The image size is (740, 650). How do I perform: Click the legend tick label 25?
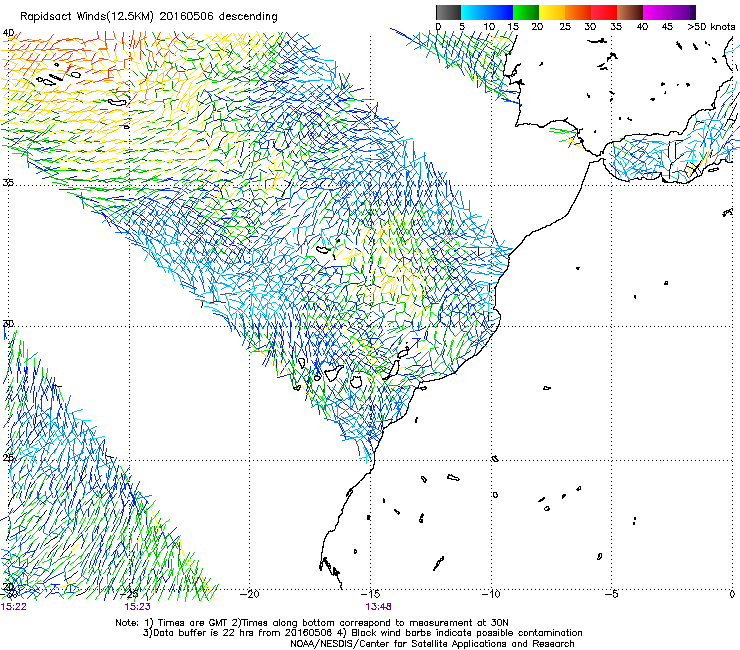(565, 27)
